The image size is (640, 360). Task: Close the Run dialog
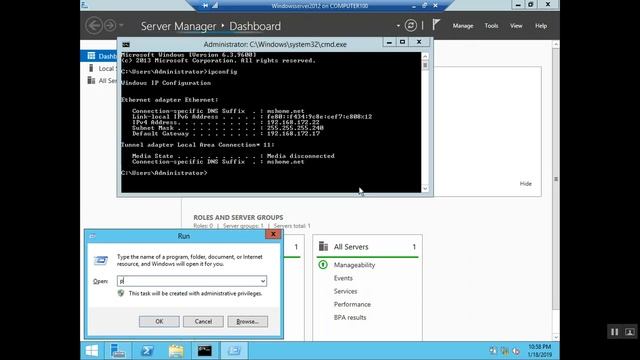273,234
